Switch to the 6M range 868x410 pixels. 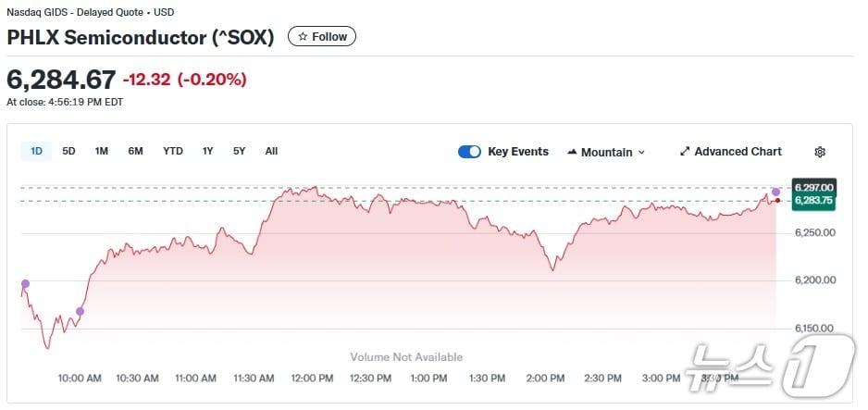point(135,151)
